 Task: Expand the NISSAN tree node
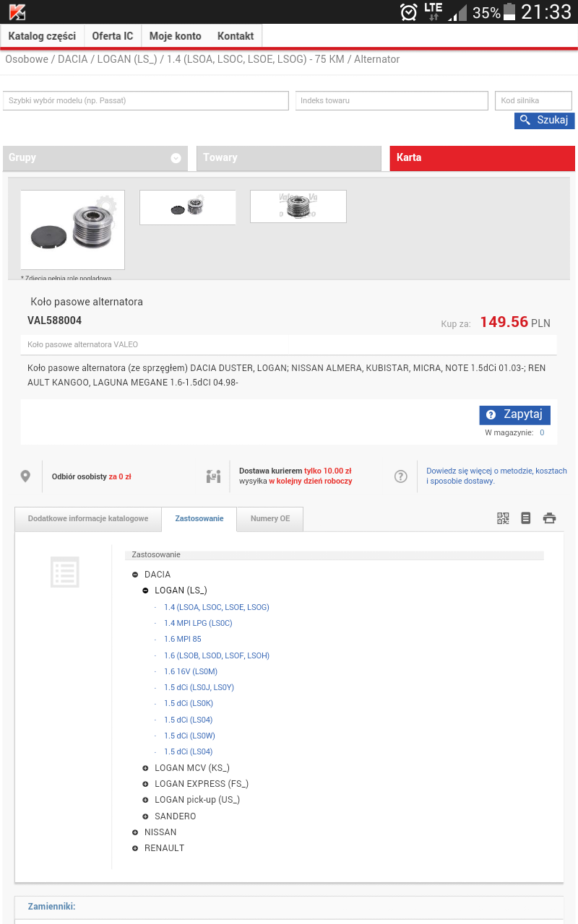(135, 832)
